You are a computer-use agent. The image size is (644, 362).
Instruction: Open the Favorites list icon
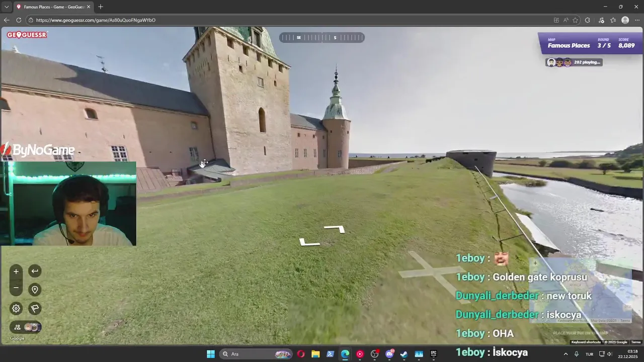tap(613, 20)
